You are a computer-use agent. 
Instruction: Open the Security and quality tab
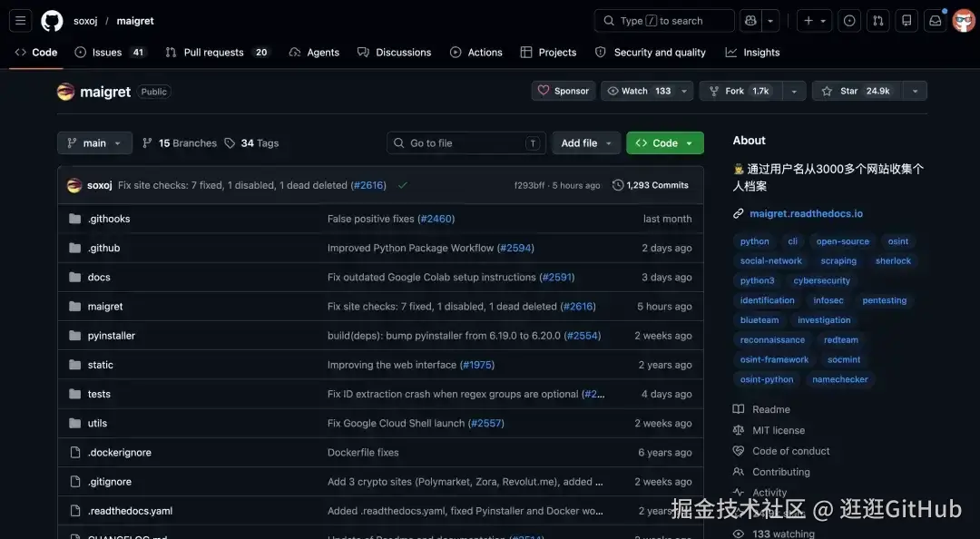click(x=651, y=53)
